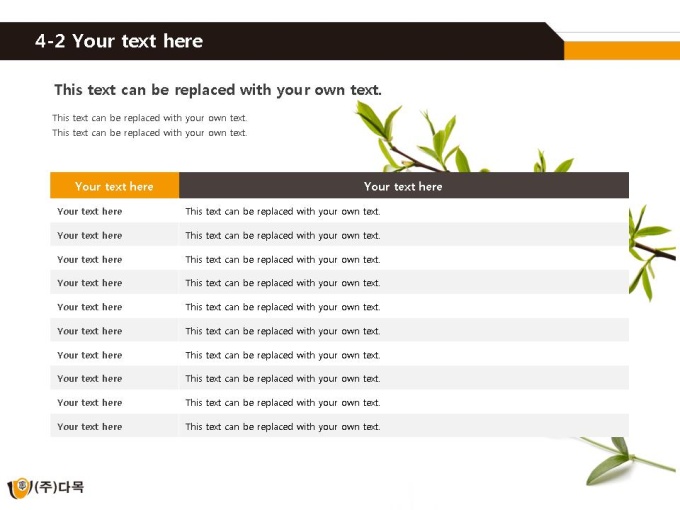Click the description text in the last row
Viewport: 680px width, 510px height.
[x=283, y=427]
